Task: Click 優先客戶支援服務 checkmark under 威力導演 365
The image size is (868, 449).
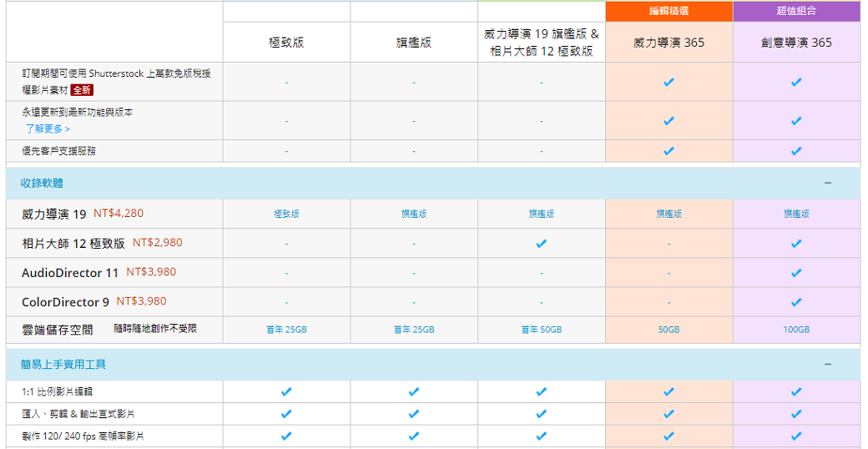Action: click(x=669, y=150)
